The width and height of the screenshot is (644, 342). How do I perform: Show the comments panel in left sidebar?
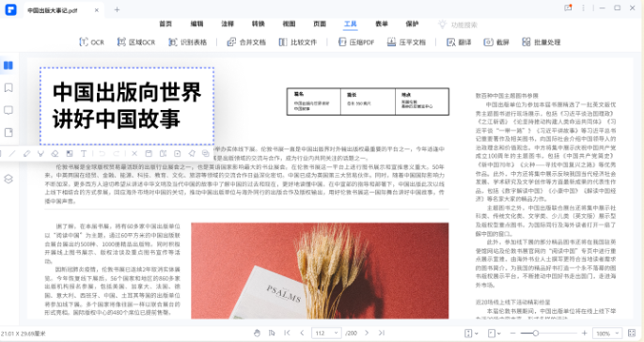pos(8,110)
